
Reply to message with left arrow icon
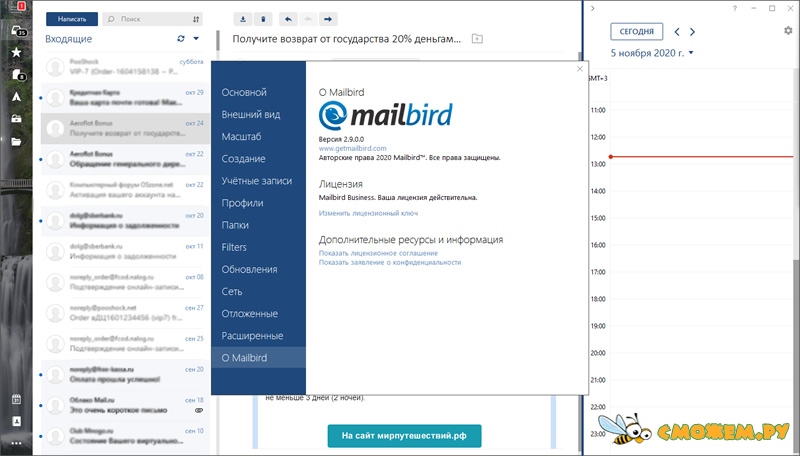click(288, 19)
